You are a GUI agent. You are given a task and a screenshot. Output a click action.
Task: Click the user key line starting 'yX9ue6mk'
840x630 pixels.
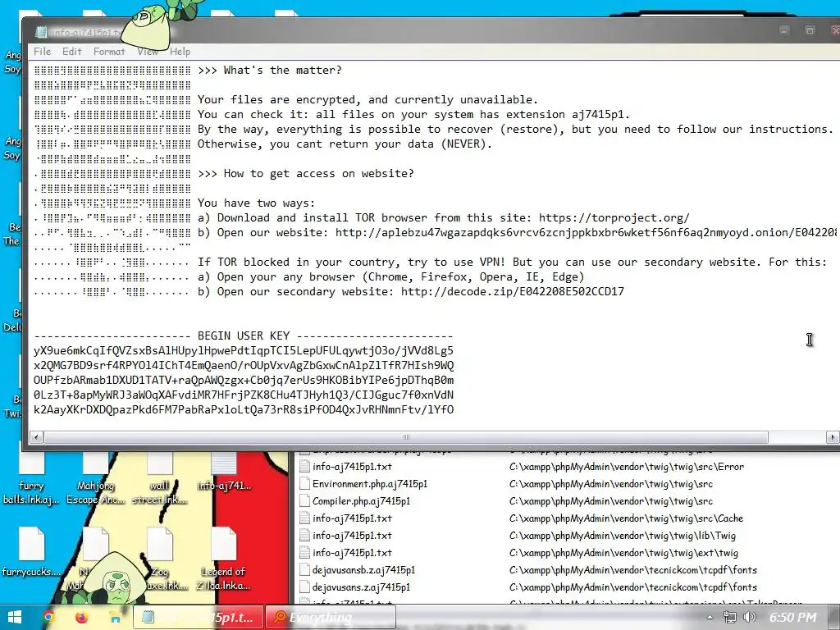coord(244,351)
